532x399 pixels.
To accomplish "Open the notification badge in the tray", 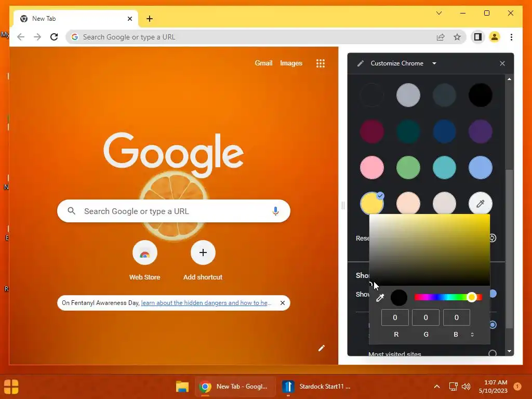I will 517,387.
